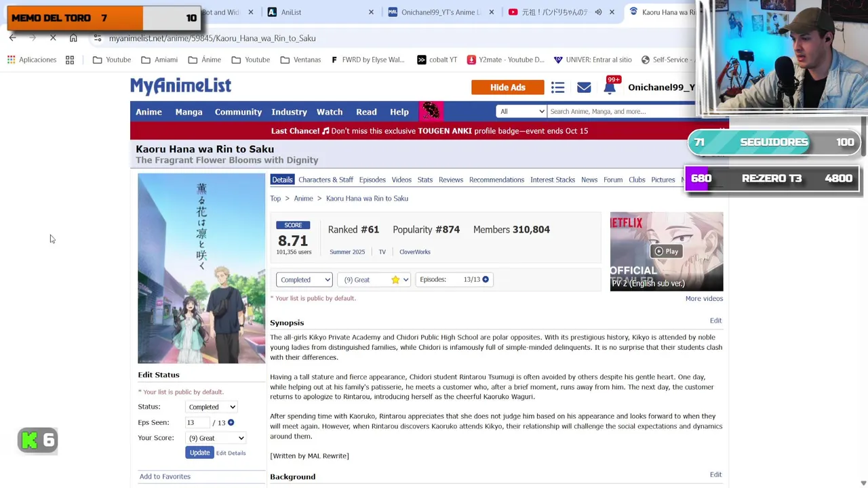Click the Top breadcrumb link
The height and width of the screenshot is (488, 868).
[275, 199]
